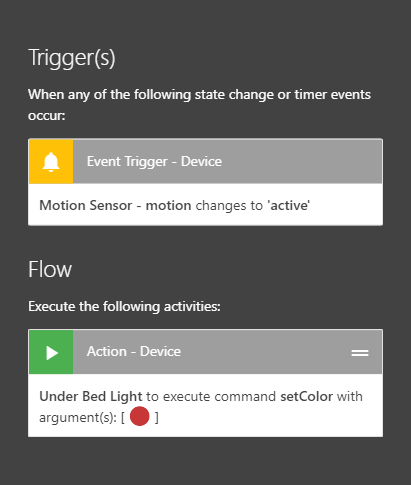Select the Event Trigger - Device header

click(x=205, y=161)
